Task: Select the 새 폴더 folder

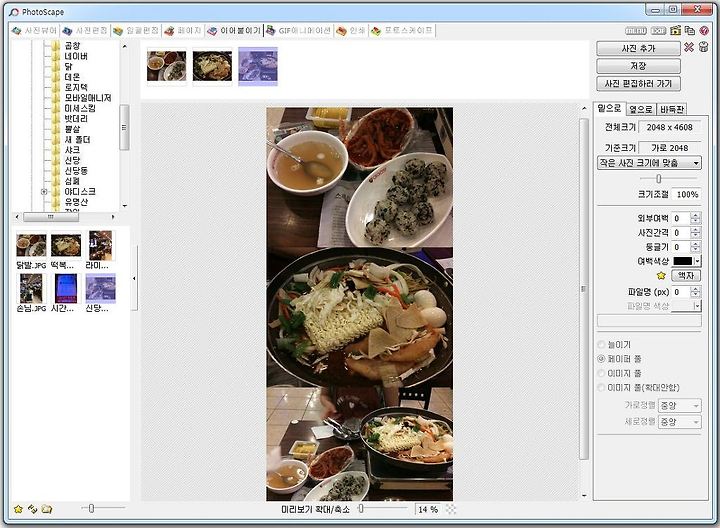Action: tap(77, 140)
